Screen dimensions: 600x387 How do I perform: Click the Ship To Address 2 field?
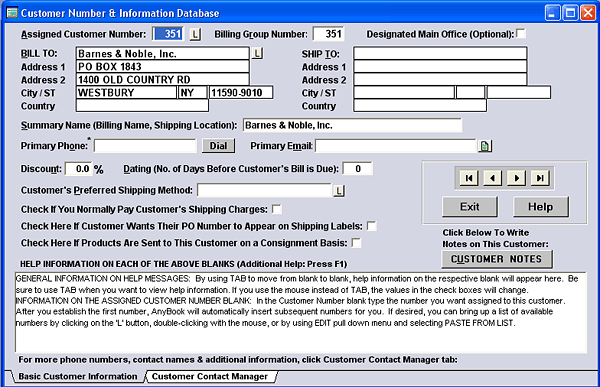440,80
